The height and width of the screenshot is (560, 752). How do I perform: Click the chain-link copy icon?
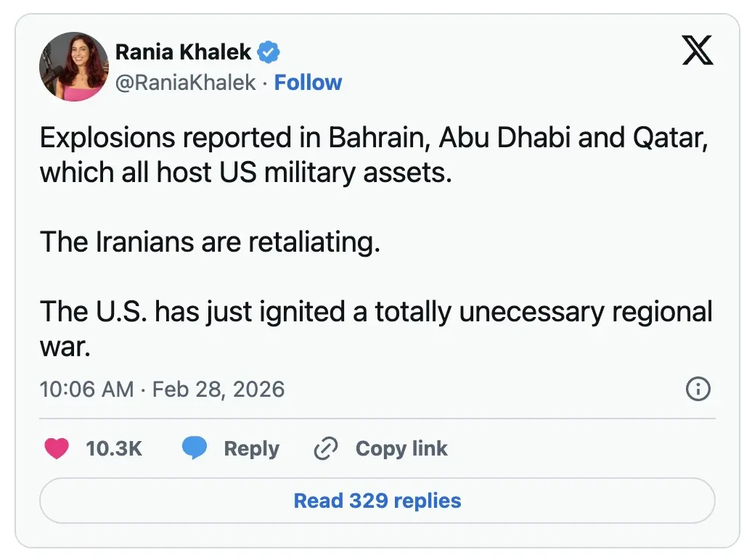pos(326,449)
